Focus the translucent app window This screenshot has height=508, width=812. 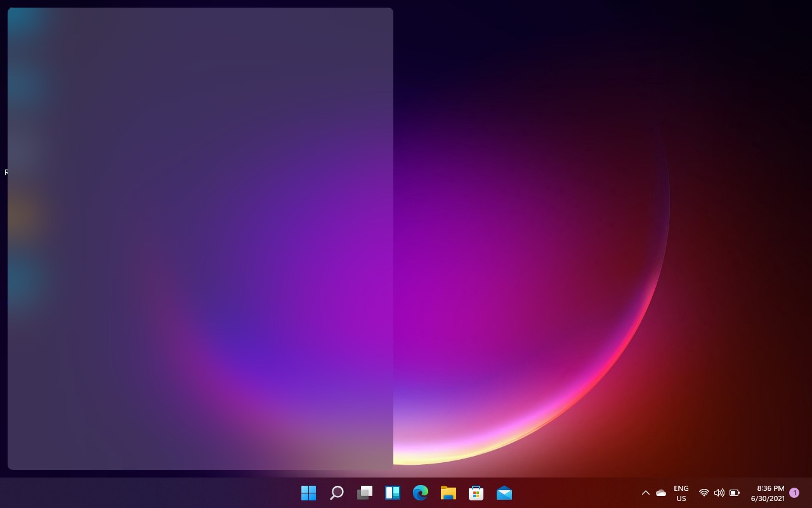200,238
